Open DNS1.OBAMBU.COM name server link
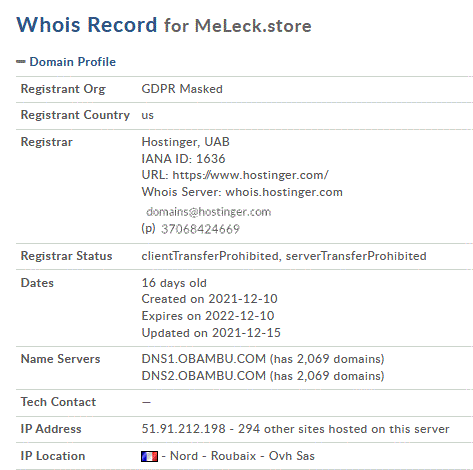 point(204,359)
